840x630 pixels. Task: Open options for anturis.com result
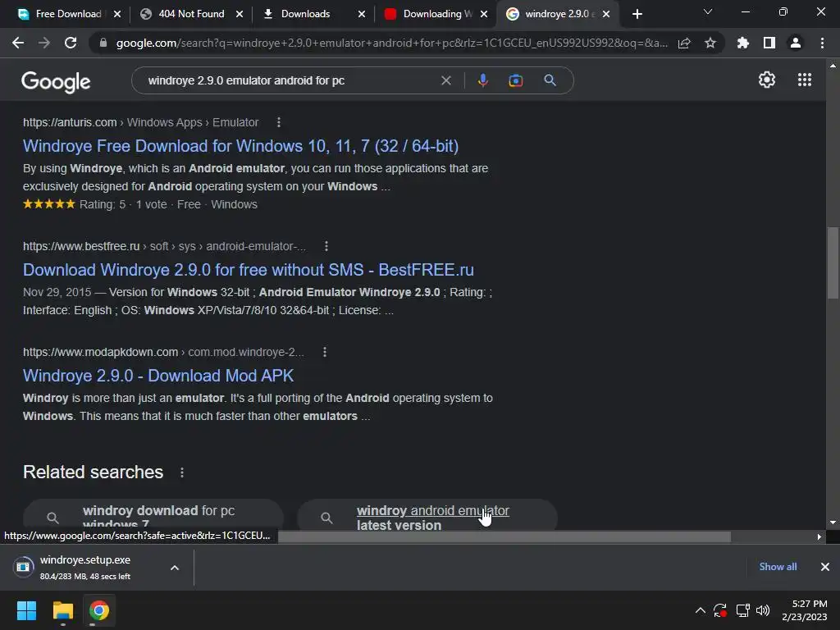tap(279, 123)
